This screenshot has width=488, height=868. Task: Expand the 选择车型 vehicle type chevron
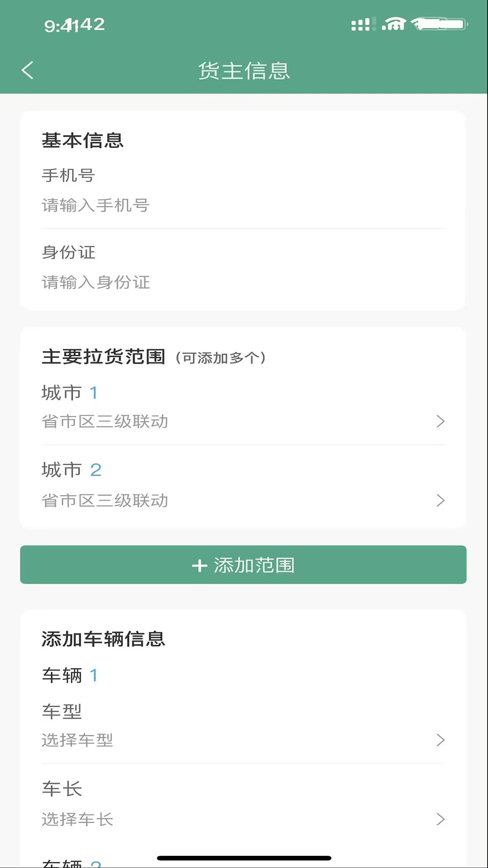(x=441, y=740)
